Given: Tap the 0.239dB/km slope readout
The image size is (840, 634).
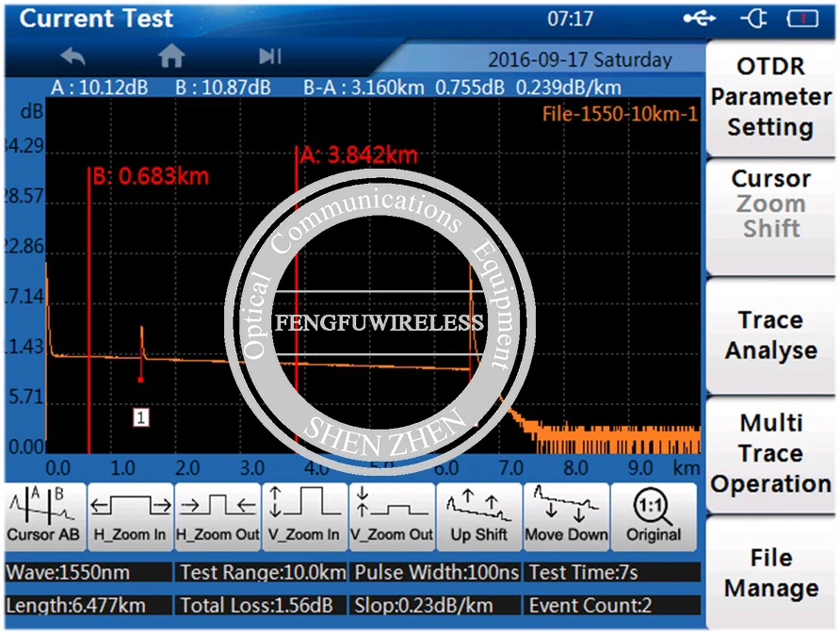Looking at the screenshot, I should click(569, 88).
